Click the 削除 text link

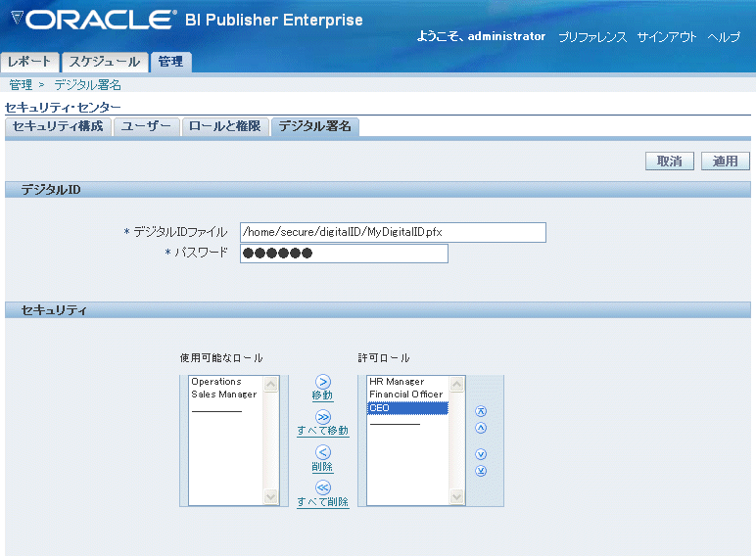[322, 466]
